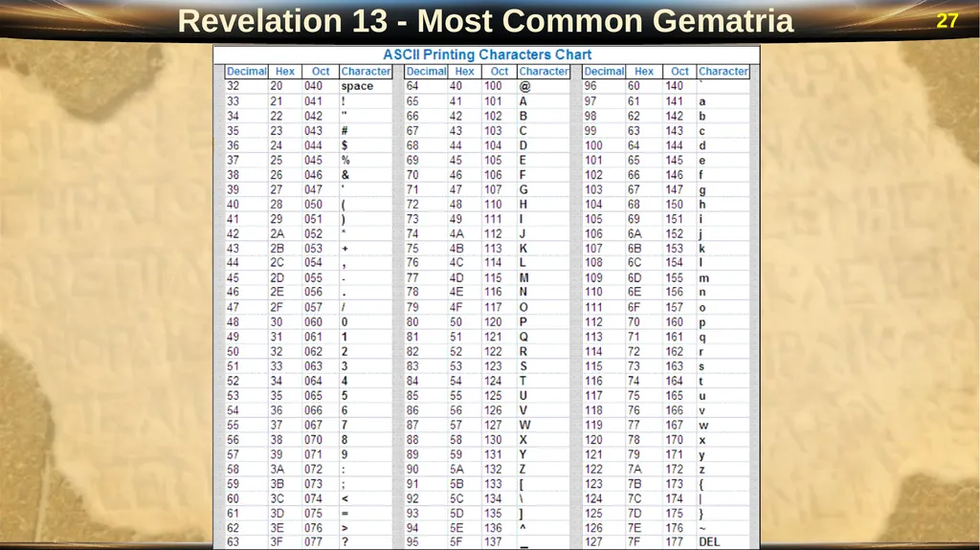
Task: Click hex value '2A'
Action: pos(277,233)
